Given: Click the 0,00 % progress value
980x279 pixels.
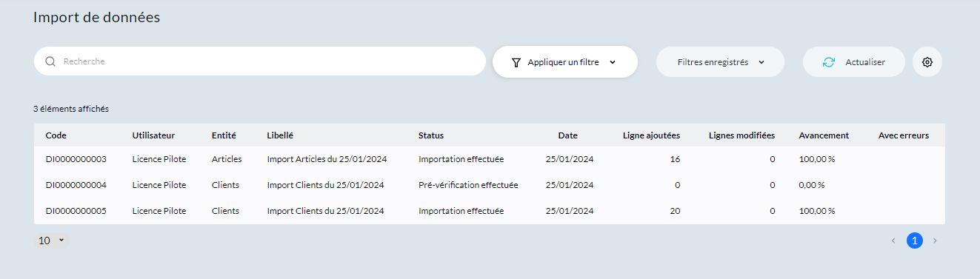Looking at the screenshot, I should pos(812,185).
